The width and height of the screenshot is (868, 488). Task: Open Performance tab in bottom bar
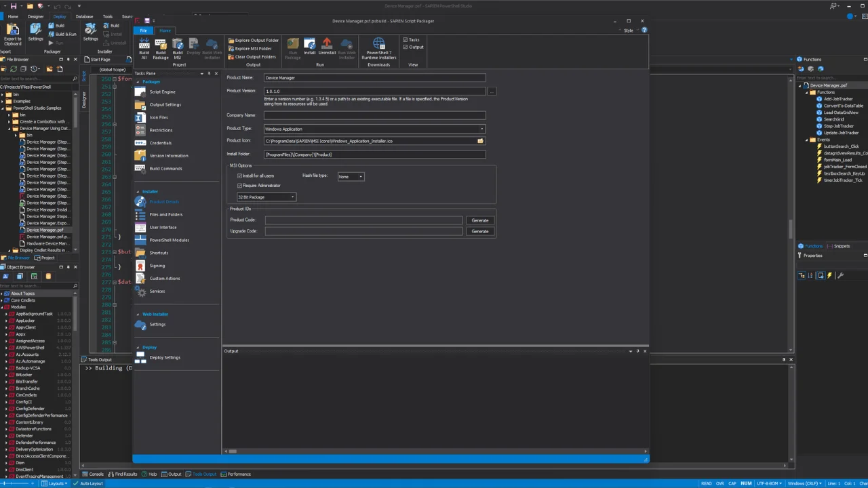coord(236,474)
